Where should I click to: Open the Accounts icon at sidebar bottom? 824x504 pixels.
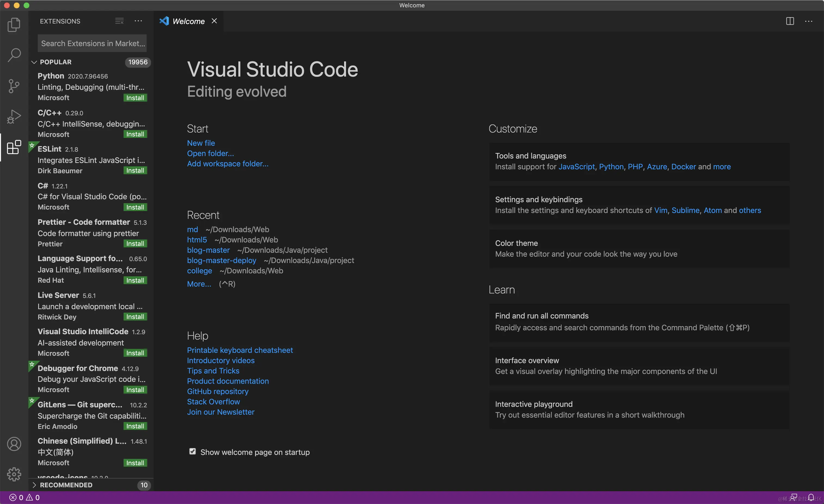(x=14, y=444)
